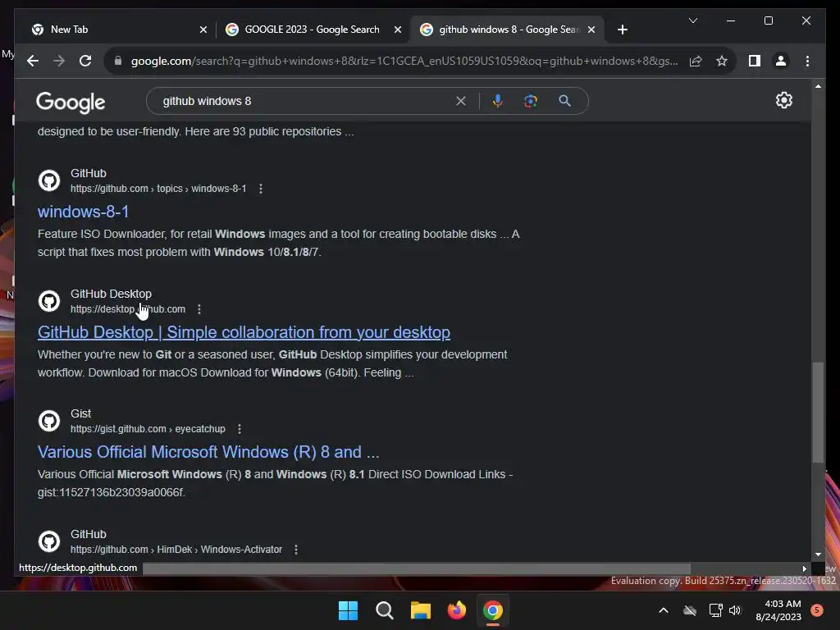Click the Gist result favicon
Viewport: 840px width, 630px height.
coord(49,421)
